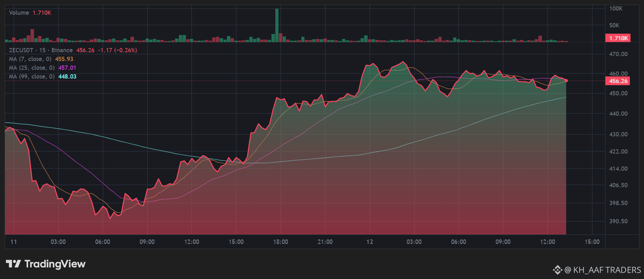
Task: Click the 18:00 time axis label
Action: coord(281,242)
